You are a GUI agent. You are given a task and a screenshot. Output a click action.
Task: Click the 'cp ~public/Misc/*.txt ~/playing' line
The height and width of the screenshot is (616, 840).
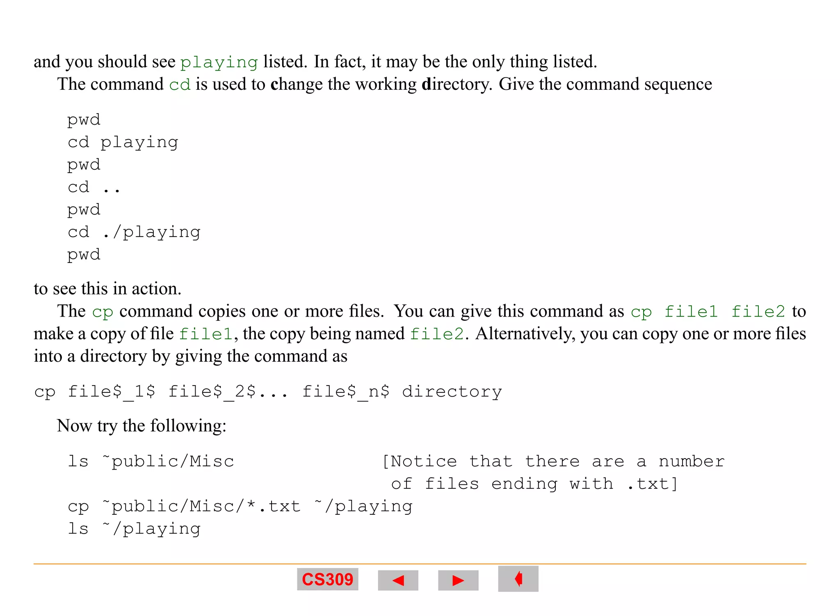coord(240,506)
